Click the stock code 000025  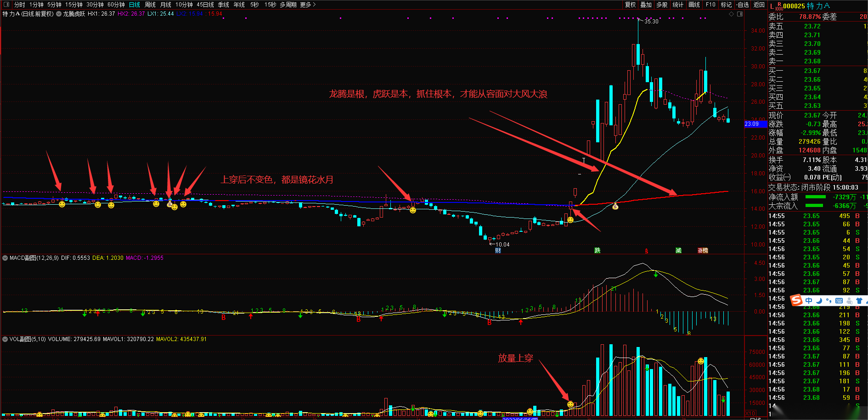point(794,6)
